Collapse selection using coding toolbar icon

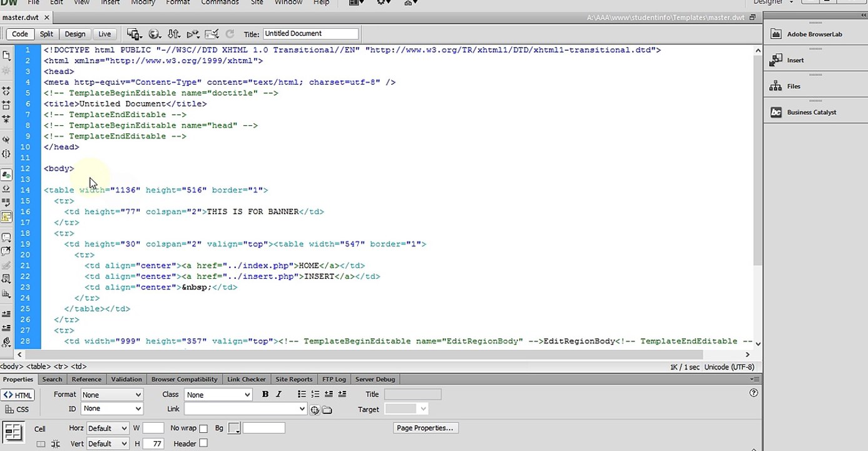[6, 105]
